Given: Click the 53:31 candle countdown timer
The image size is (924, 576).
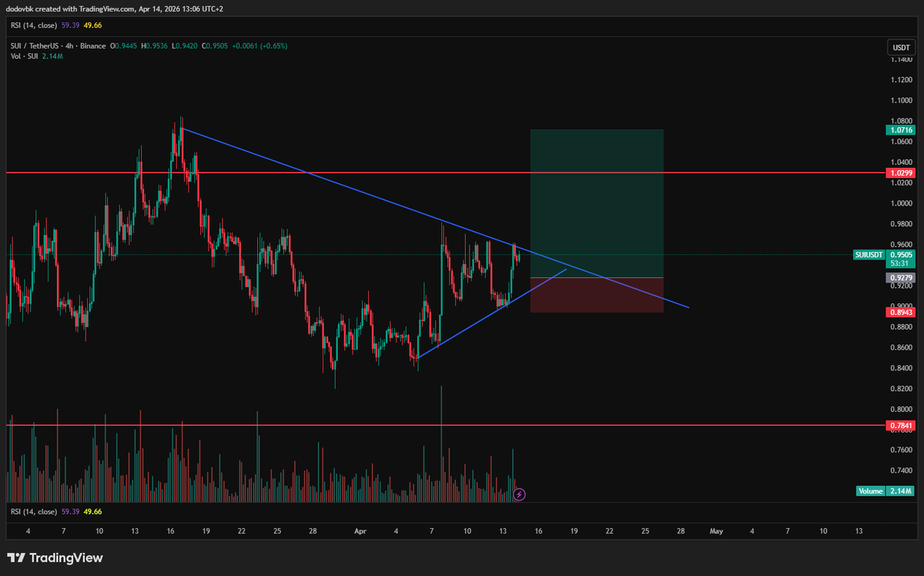Looking at the screenshot, I should (900, 262).
